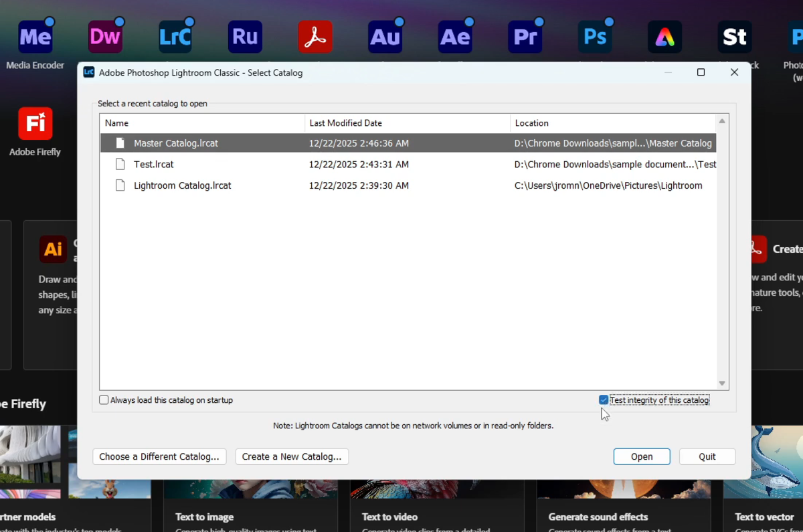
Task: Launch the After Effects (Ae) app icon
Action: (455, 37)
